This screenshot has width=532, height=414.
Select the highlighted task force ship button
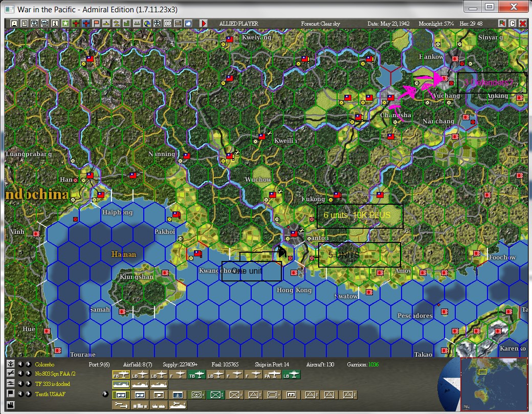pyautogui.click(x=121, y=385)
